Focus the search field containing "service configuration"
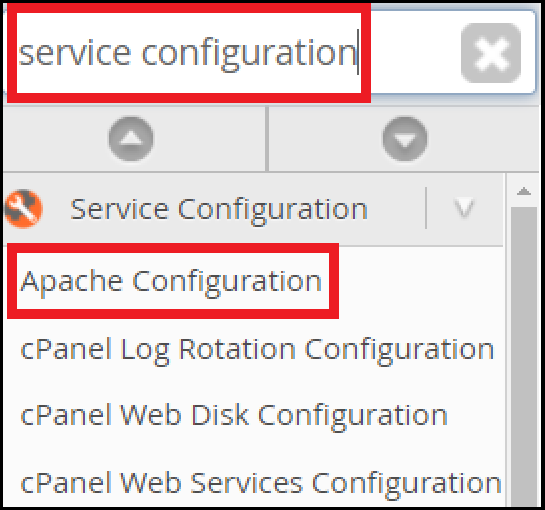The width and height of the screenshot is (545, 510). point(270,52)
